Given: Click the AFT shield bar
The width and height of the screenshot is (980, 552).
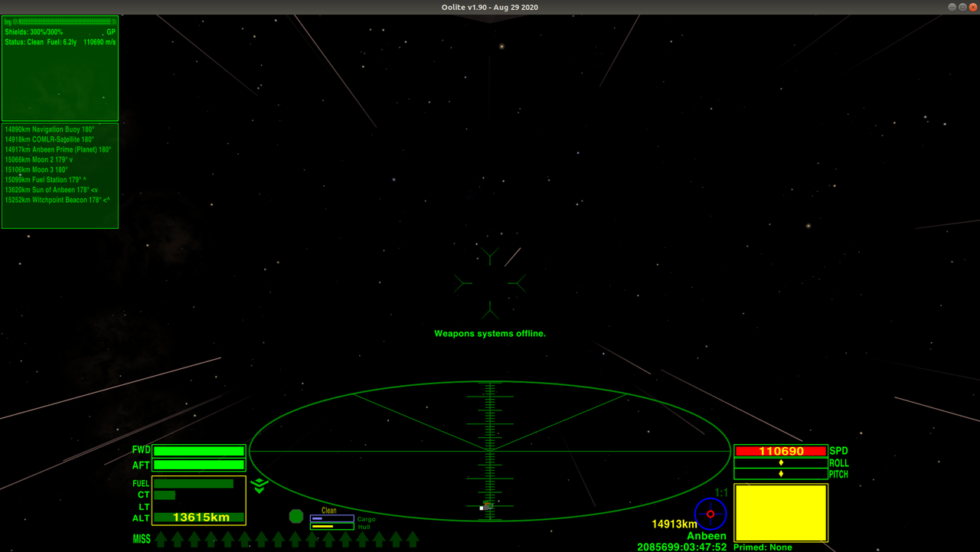Looking at the screenshot, I should (199, 465).
